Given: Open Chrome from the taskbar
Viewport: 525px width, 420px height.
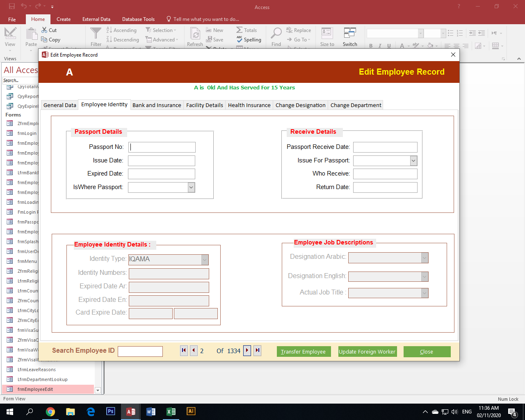Looking at the screenshot, I should tap(50, 412).
